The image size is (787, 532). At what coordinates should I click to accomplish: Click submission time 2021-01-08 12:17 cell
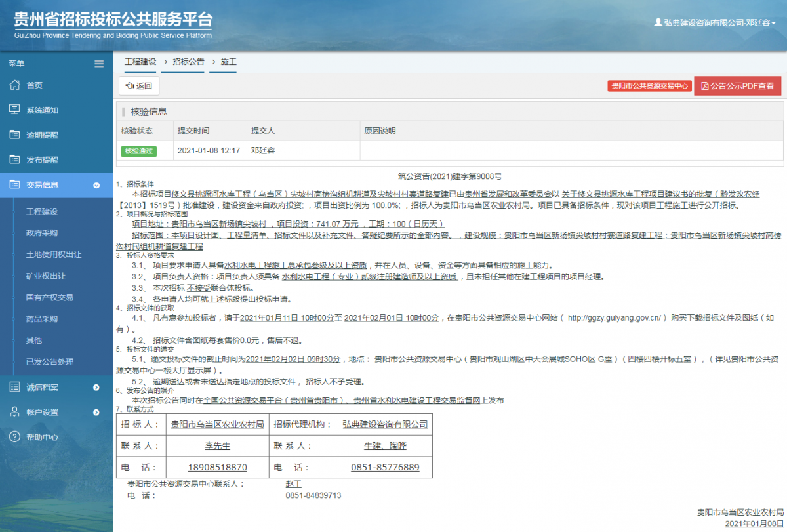pos(209,150)
